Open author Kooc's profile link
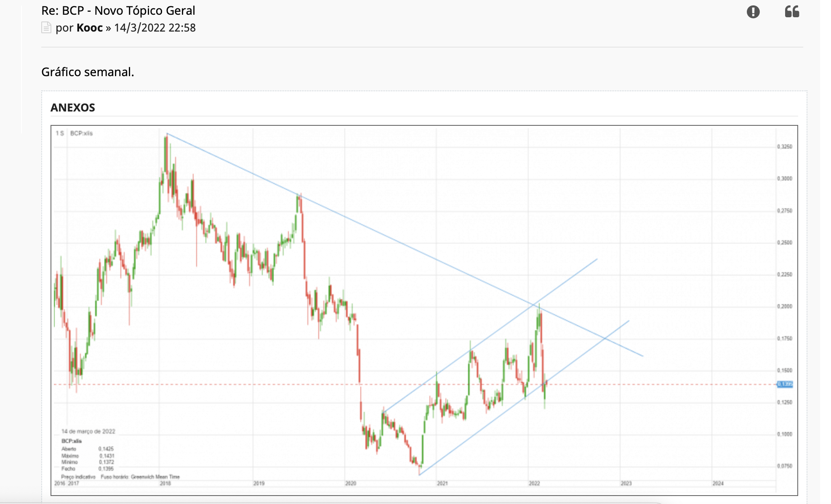The image size is (831, 504). click(x=89, y=28)
